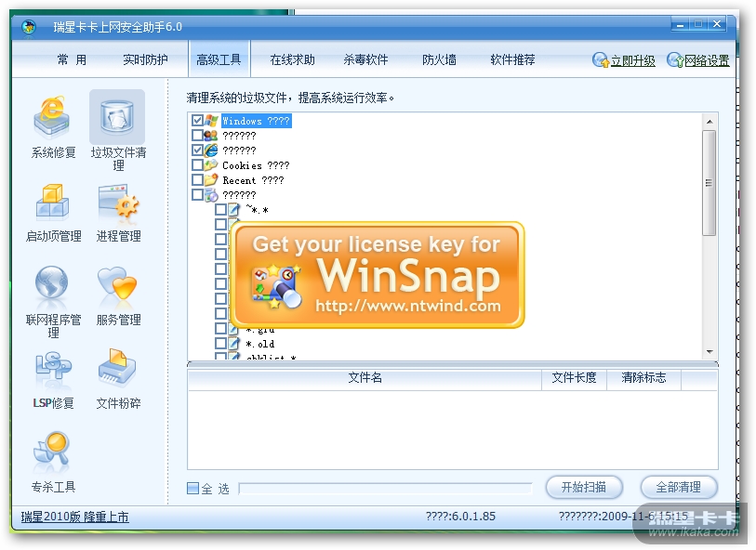
Task: Check the Cookies ???? checkbox
Action: [197, 165]
